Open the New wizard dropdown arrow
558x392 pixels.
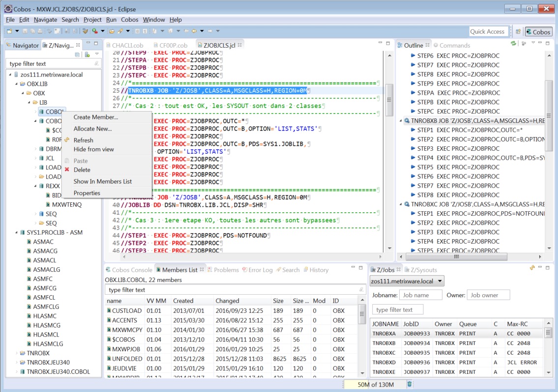[17, 31]
